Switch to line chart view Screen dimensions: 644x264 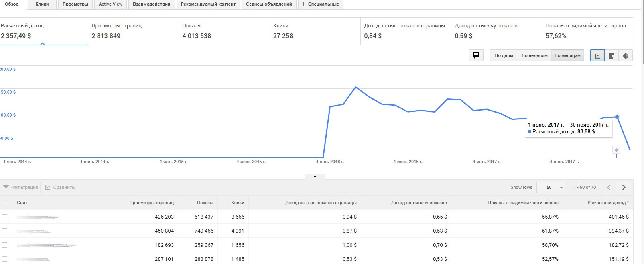point(597,56)
